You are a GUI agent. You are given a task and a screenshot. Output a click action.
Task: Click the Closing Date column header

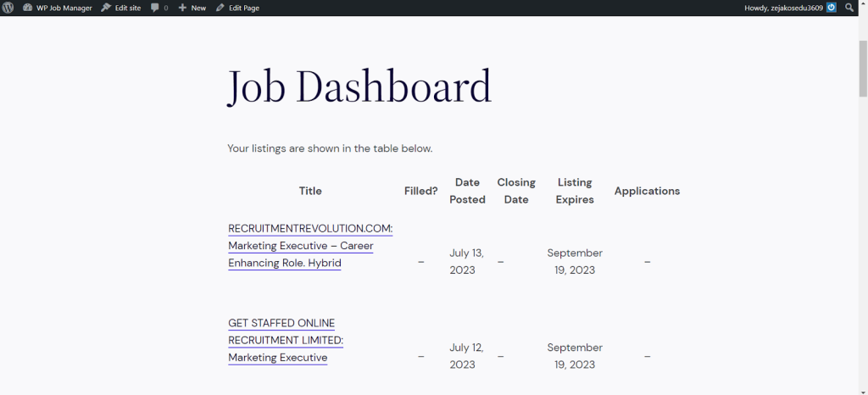(x=516, y=191)
